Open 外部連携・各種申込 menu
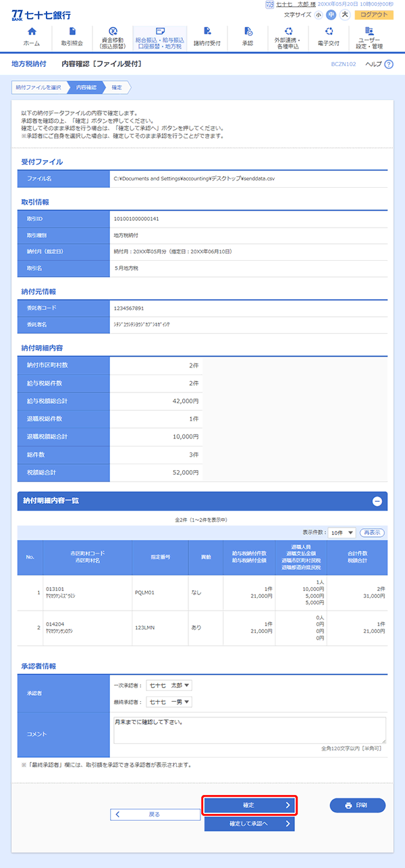Screen dimensions: 405x868 click(288, 38)
